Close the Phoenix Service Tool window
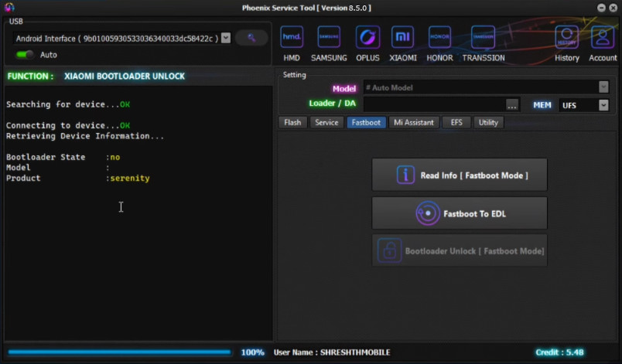The width and height of the screenshot is (622, 364). pyautogui.click(x=613, y=8)
